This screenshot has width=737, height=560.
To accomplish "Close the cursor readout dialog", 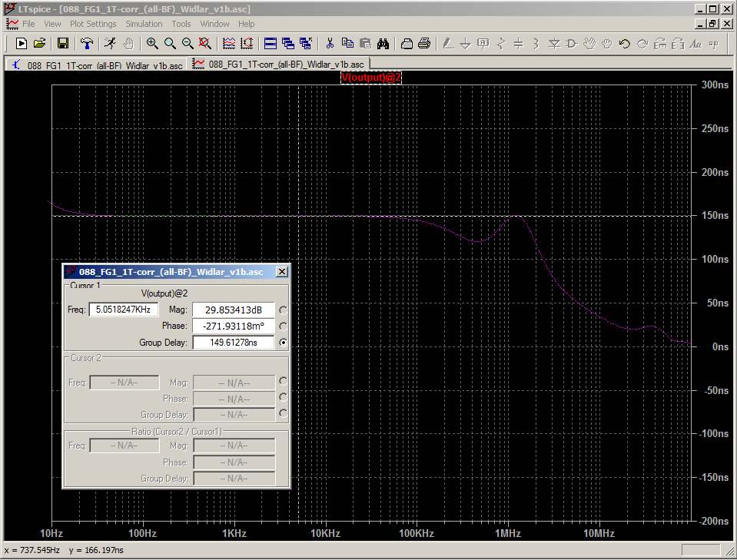I will point(281,272).
